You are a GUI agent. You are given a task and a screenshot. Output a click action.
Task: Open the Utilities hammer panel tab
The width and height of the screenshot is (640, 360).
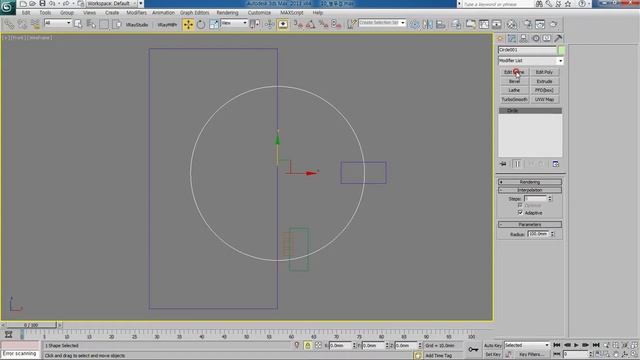coord(558,38)
